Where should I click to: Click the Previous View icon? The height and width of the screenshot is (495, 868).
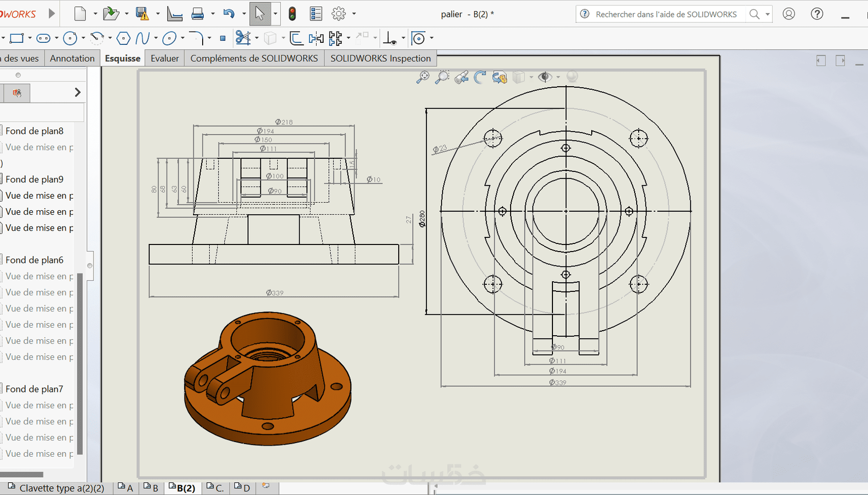461,77
